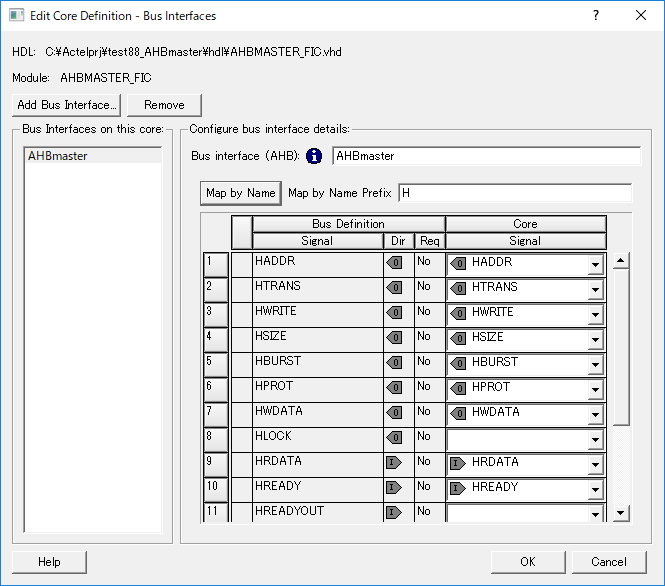Viewport: 665px width, 586px height.
Task: Open the HADDR core signal dropdown
Action: [x=595, y=265]
